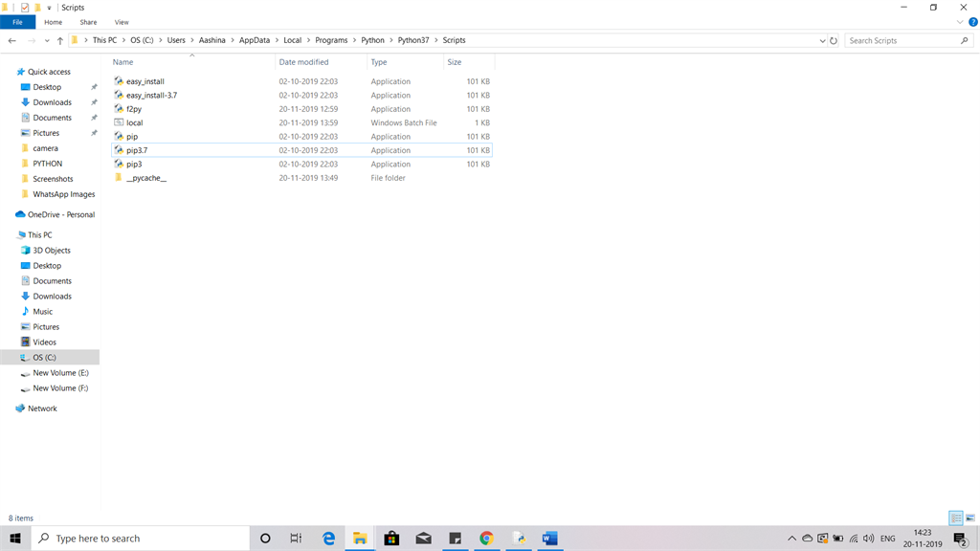Viewport: 980px width, 551px height.
Task: Open recent locations dropdown arrow
Action: 47,40
